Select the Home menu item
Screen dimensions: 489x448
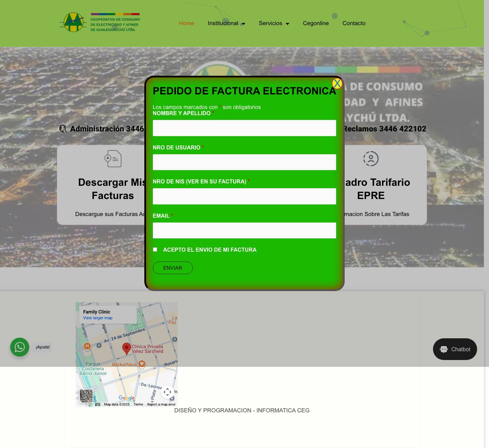[186, 23]
